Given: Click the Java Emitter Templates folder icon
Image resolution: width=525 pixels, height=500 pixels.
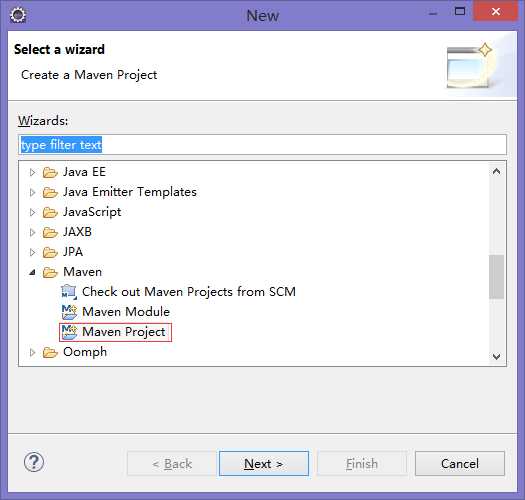Looking at the screenshot, I should click(x=50, y=193).
